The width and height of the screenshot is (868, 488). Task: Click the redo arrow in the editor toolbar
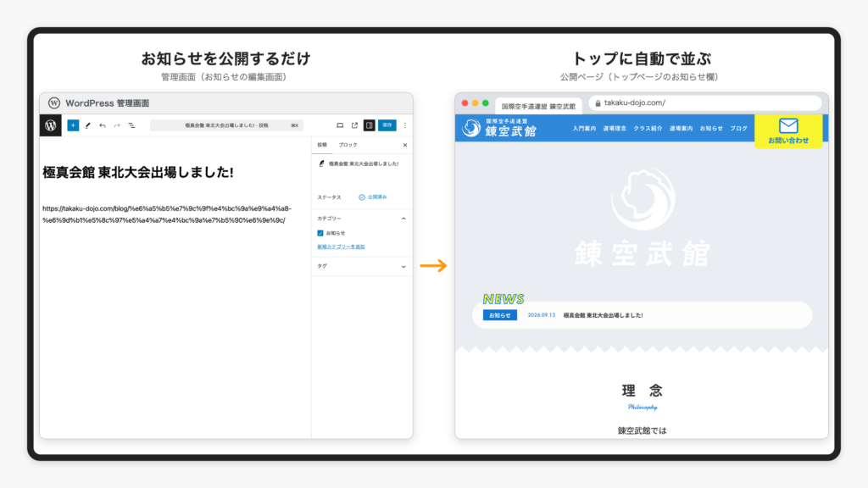(x=117, y=125)
